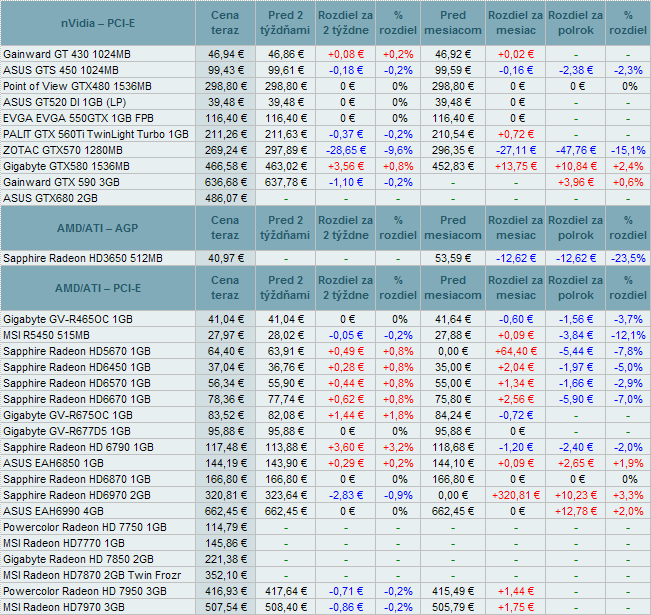Screen dimensions: 651x615
Task: Click the +3,96 € half-year difference cell
Action: click(x=576, y=182)
